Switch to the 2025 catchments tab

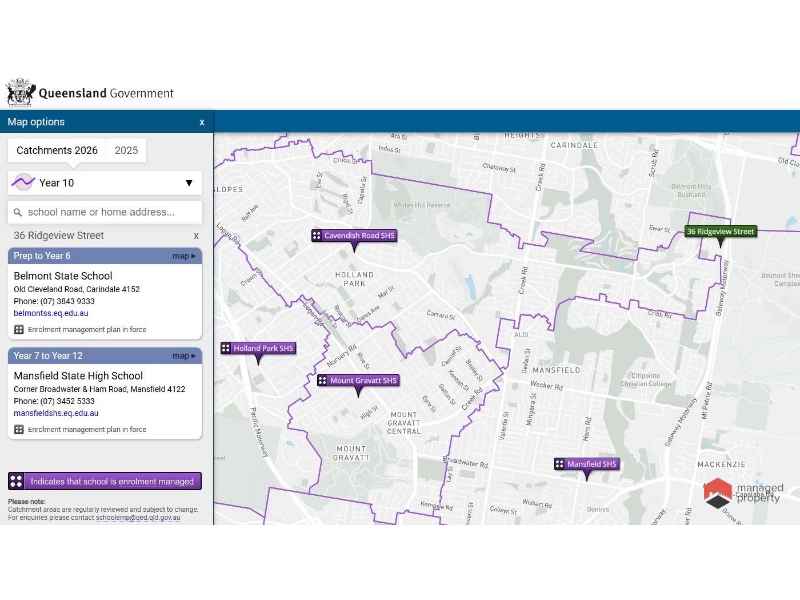click(x=126, y=151)
